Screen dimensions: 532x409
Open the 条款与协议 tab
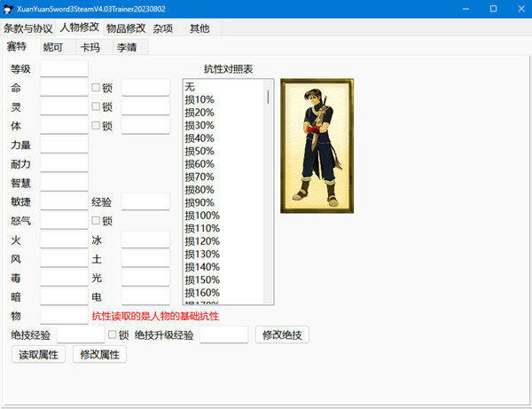28,28
